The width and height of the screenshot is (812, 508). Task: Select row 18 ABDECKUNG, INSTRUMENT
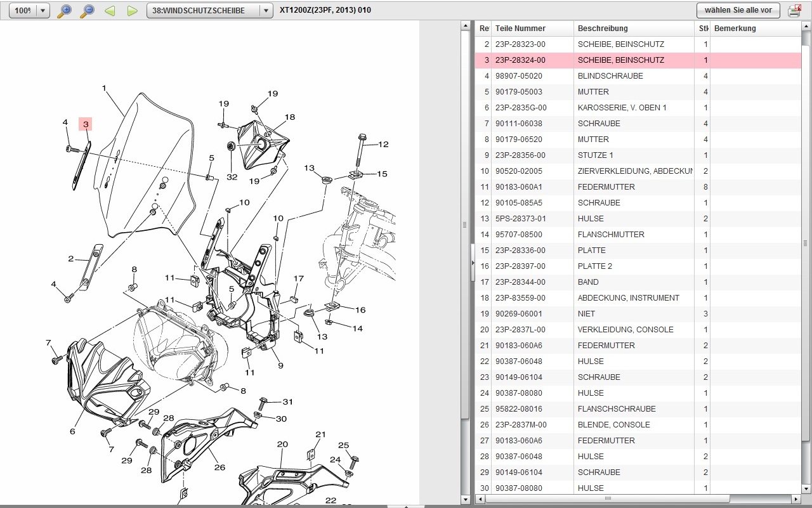point(628,298)
